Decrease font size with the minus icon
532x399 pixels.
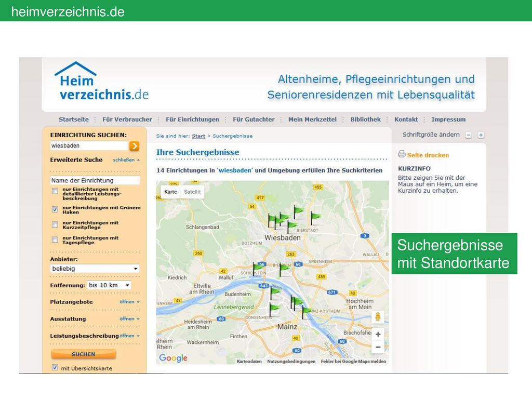469,135
